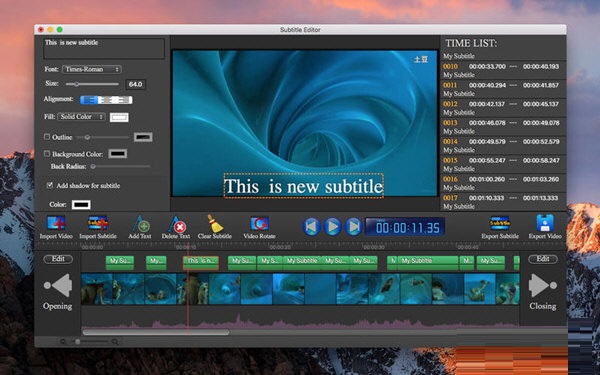Jump to previous frame with the back button

pyautogui.click(x=311, y=227)
